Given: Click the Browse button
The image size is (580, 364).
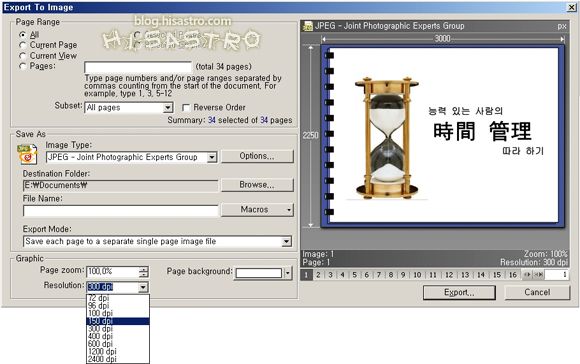Looking at the screenshot, I should 257,185.
